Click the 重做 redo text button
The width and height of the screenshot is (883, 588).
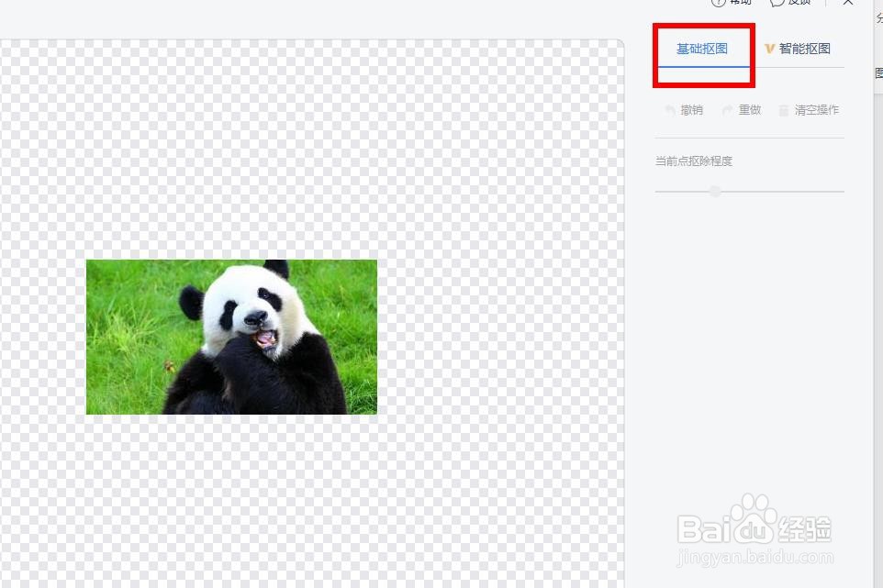[x=749, y=110]
